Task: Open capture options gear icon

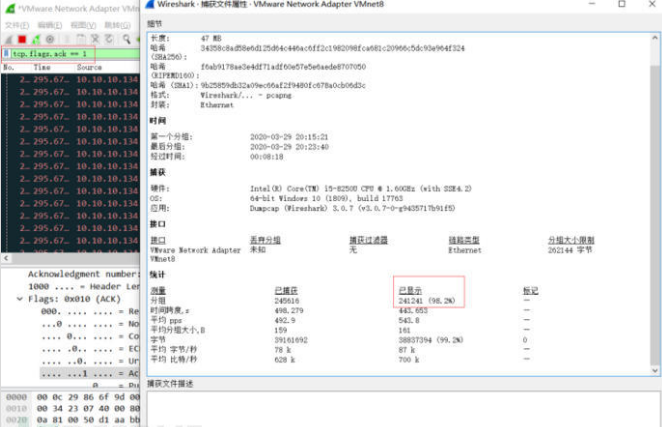Action: click(x=49, y=38)
